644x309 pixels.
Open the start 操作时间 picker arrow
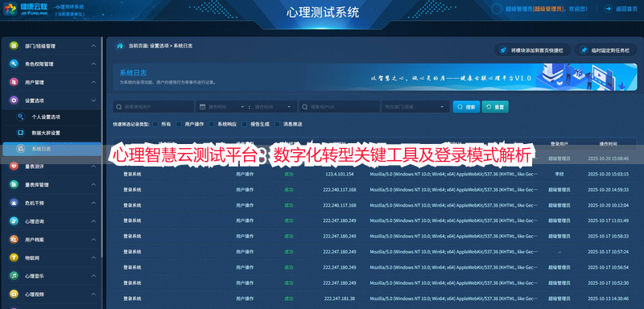[242, 107]
